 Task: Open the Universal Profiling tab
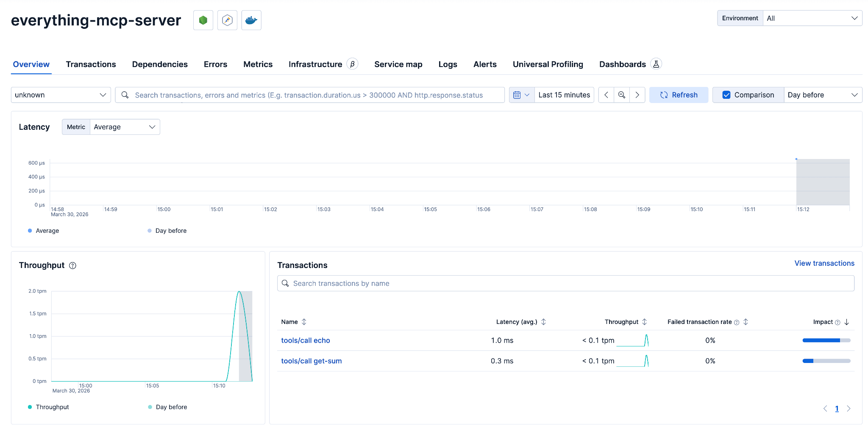(548, 64)
